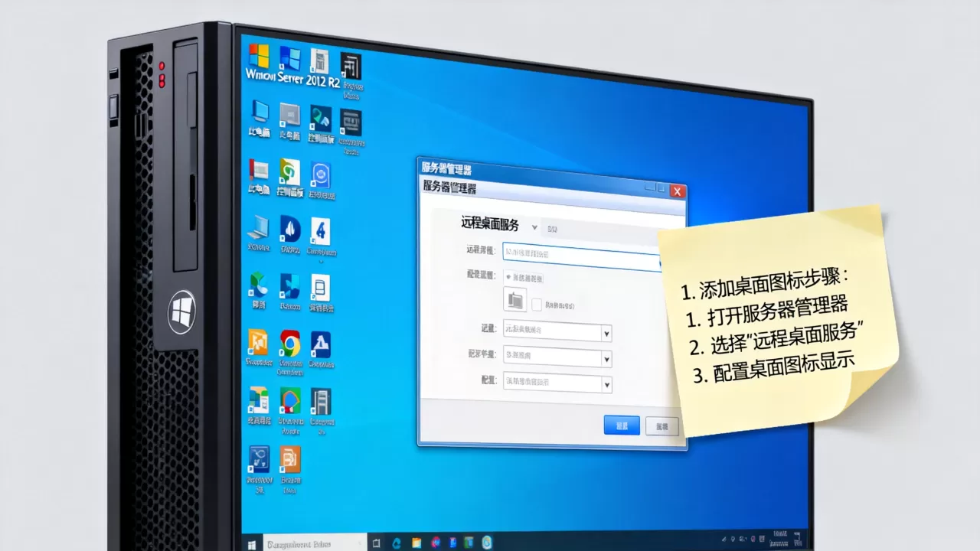Expand the arrow next to 远程桌面服务

tap(534, 227)
